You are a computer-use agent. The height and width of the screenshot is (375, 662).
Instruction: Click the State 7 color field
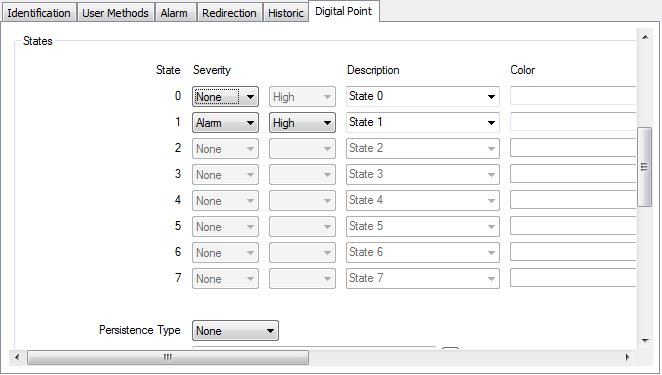(x=573, y=278)
